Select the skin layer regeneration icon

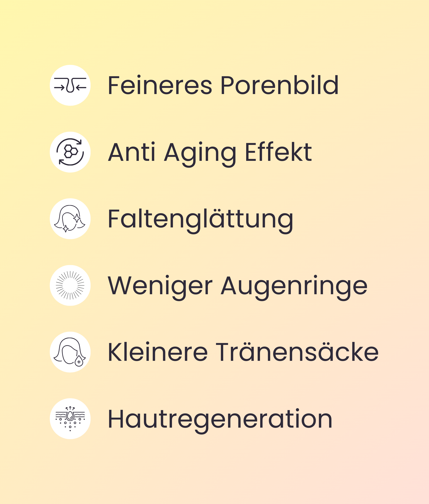[70, 419]
